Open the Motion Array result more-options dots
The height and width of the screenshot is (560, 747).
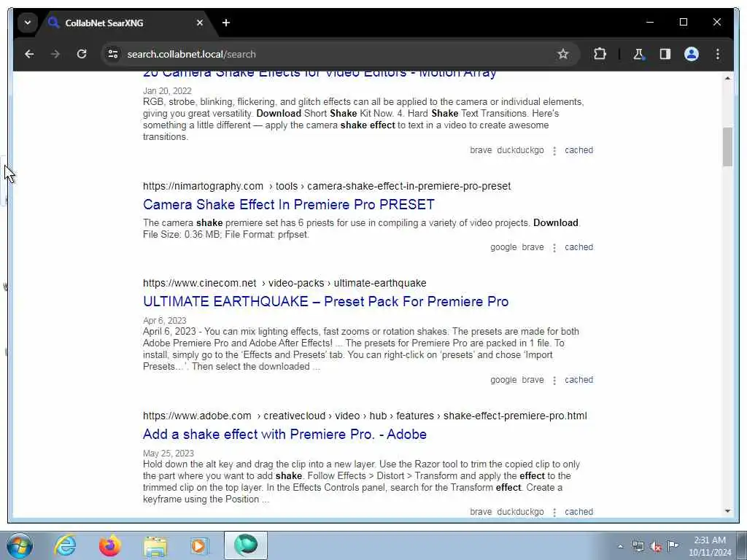click(x=554, y=151)
